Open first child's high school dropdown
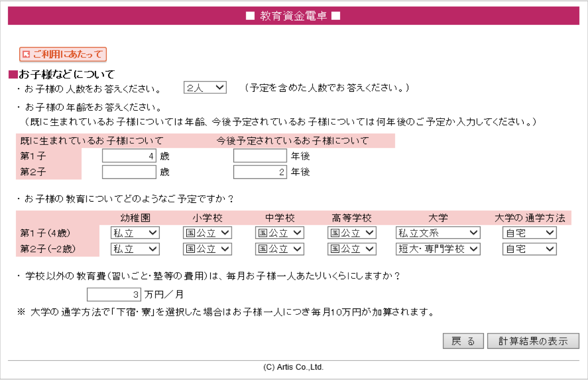This screenshot has height=380, width=588. (x=351, y=233)
